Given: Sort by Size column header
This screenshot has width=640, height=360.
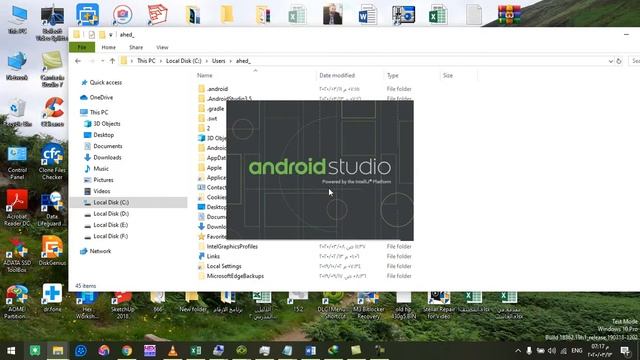Looking at the screenshot, I should coord(448,76).
